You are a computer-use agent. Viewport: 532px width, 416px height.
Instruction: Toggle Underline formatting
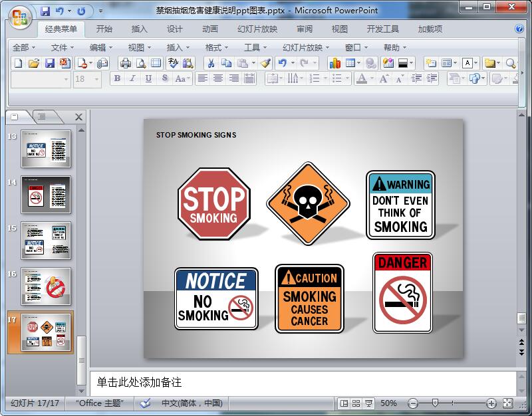click(x=148, y=78)
